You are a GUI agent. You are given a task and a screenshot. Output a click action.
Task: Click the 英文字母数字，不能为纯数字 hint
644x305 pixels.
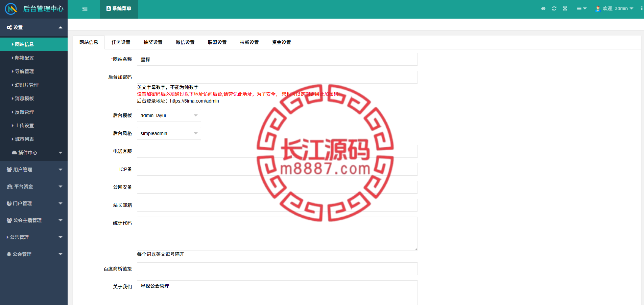coord(168,87)
